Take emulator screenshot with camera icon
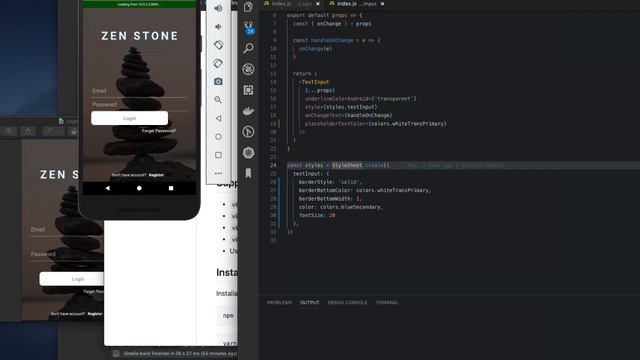This screenshot has height=360, width=640. (218, 82)
